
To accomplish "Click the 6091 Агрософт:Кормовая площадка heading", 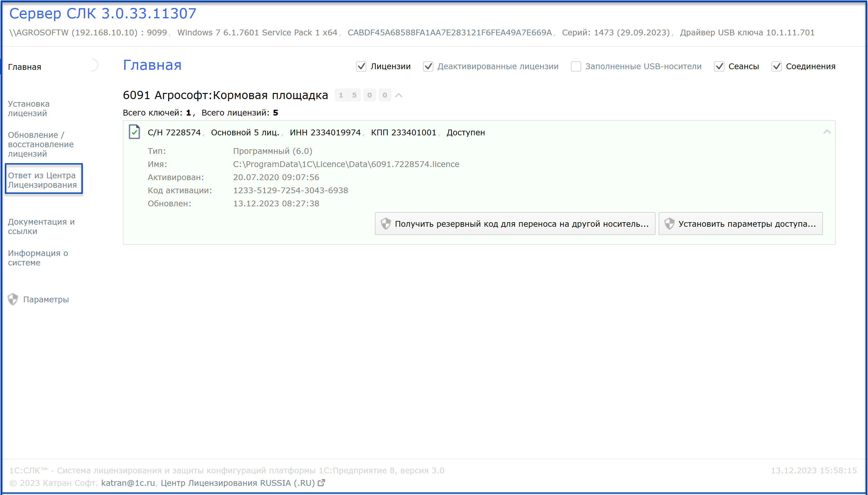I will tap(225, 95).
